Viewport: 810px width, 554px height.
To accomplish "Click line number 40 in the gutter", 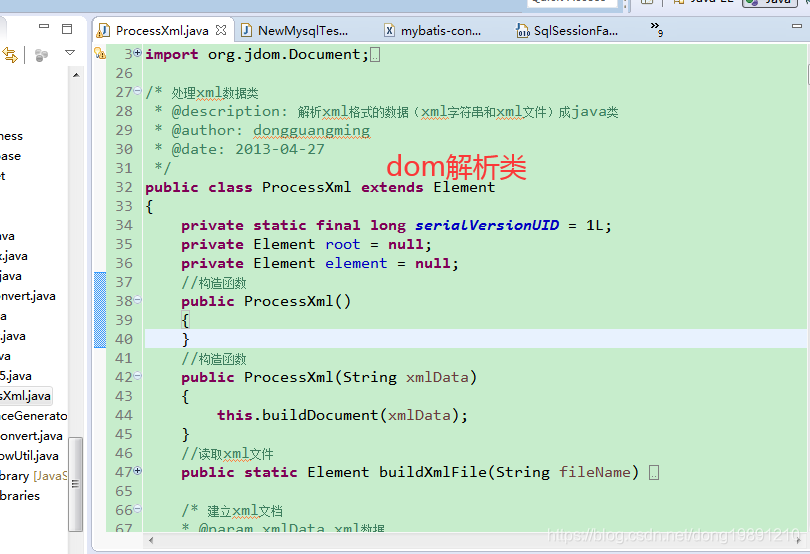I will pos(124,340).
